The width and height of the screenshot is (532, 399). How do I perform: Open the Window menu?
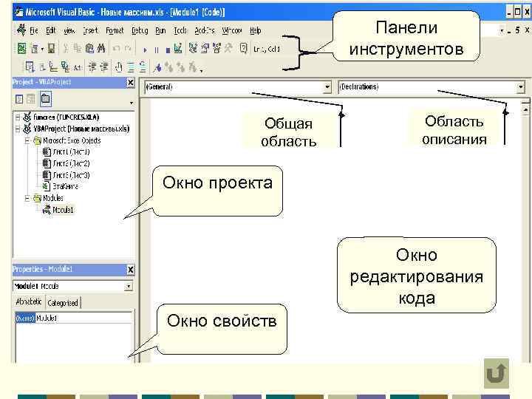pos(232,30)
